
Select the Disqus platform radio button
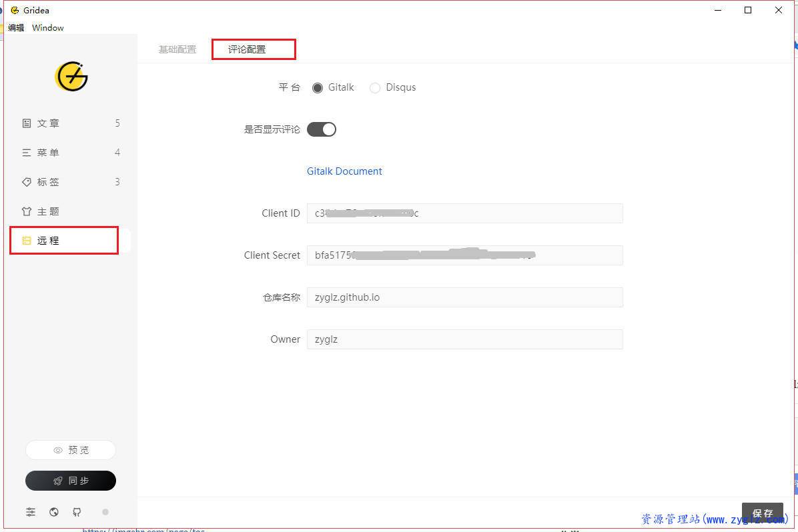(x=375, y=88)
